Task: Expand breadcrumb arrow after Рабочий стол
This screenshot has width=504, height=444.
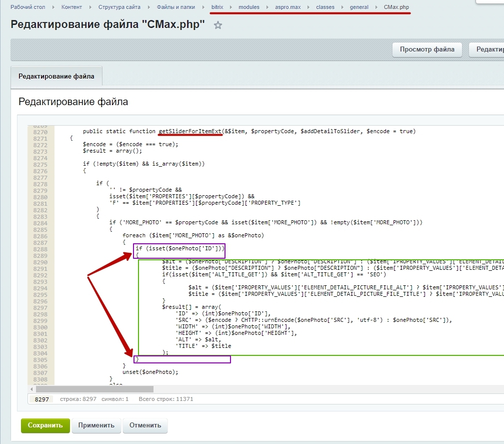Action: click(53, 8)
